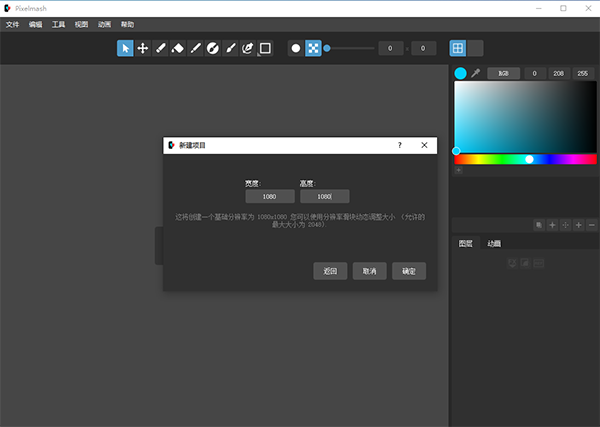
Task: Click the 确定 button in dialog
Action: (409, 271)
